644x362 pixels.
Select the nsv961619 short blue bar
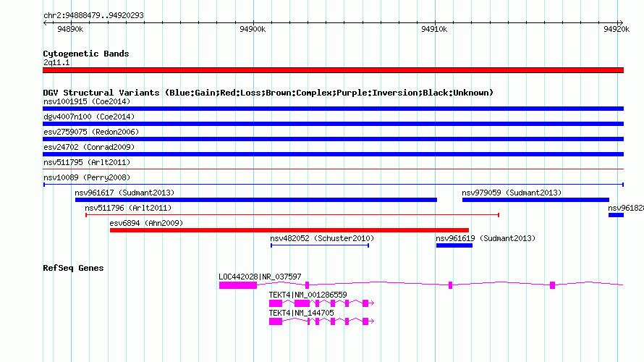click(x=454, y=245)
